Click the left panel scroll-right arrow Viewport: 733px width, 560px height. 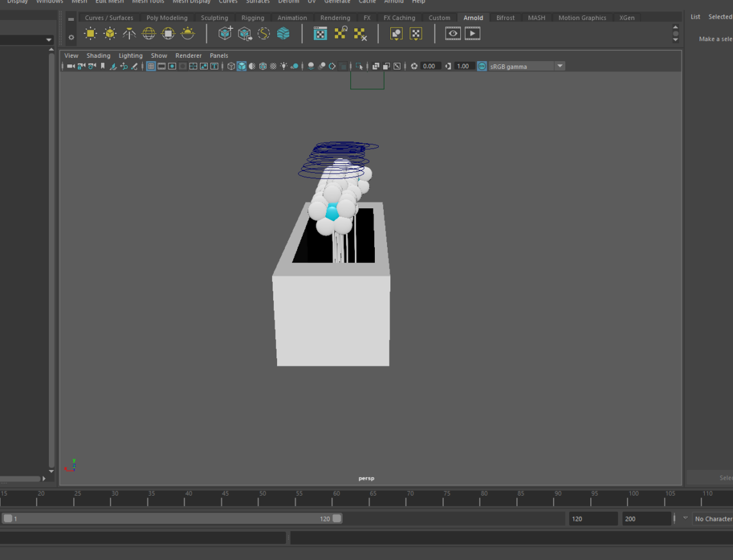click(x=44, y=478)
